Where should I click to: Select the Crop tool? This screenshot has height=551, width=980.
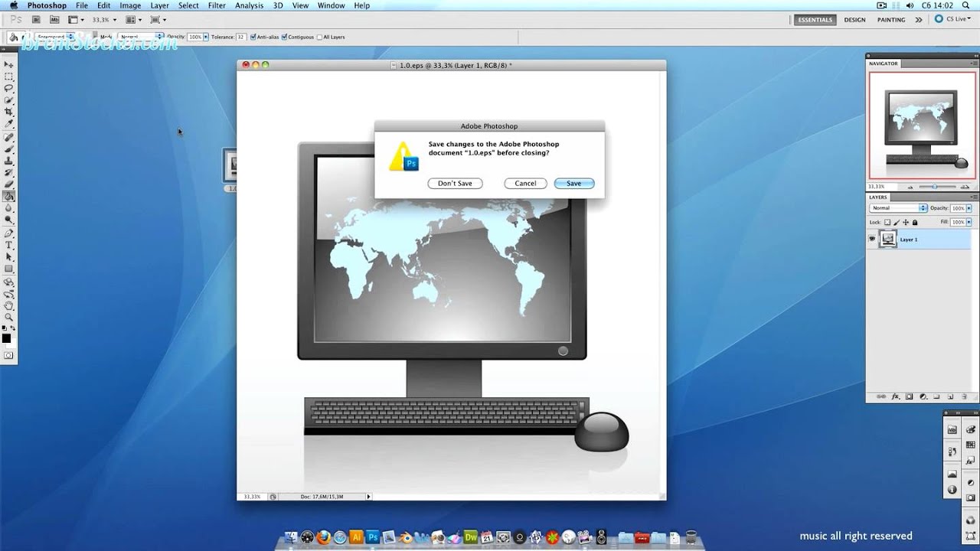(x=9, y=112)
